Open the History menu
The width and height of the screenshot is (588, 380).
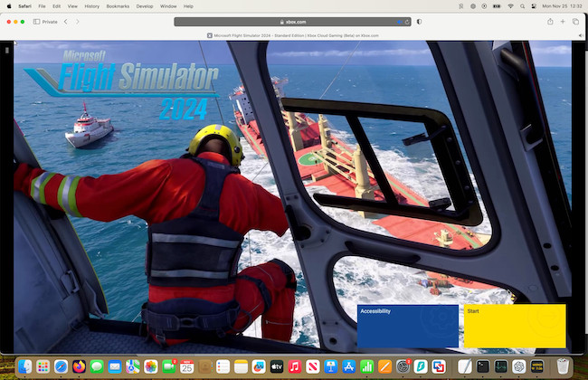92,5
